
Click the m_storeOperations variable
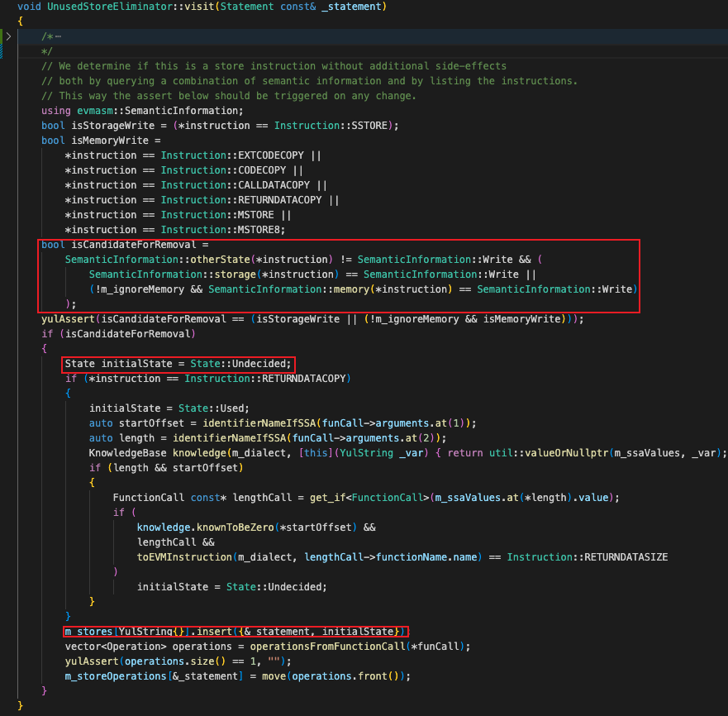116,675
